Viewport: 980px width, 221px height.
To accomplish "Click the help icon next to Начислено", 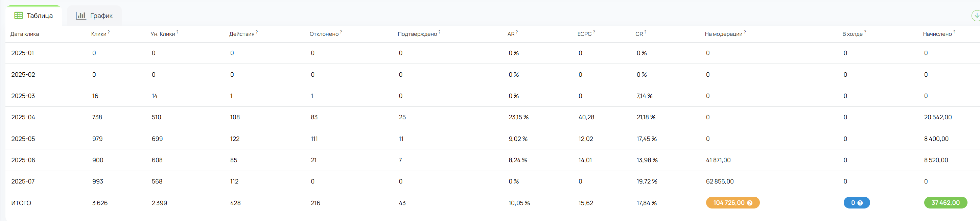I will (x=954, y=32).
